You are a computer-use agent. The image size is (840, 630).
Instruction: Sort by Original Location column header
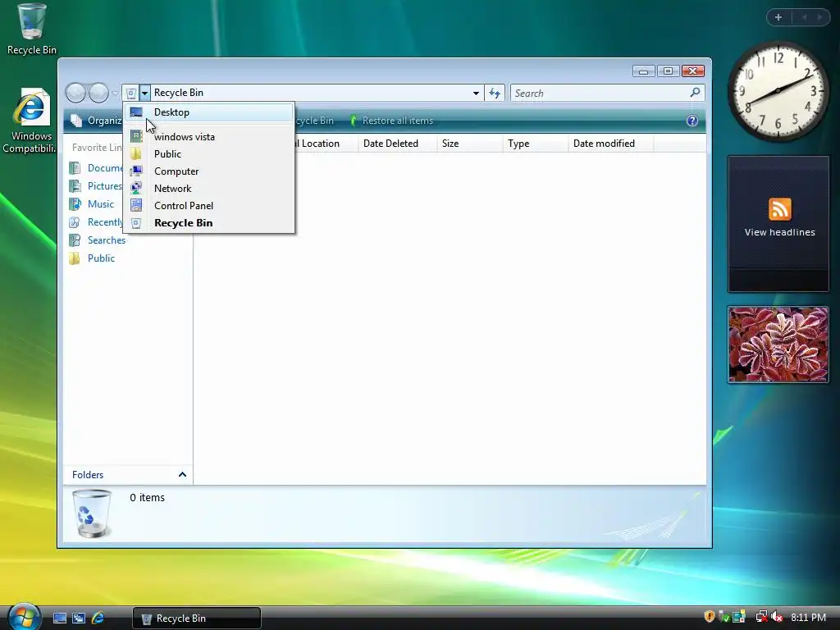[x=326, y=144]
